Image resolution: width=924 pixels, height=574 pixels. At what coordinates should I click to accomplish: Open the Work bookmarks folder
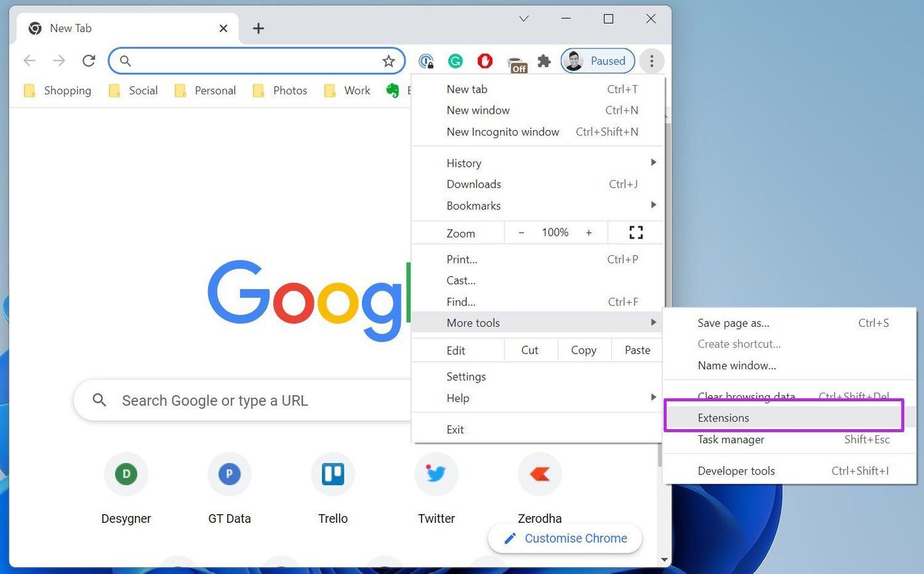(347, 90)
